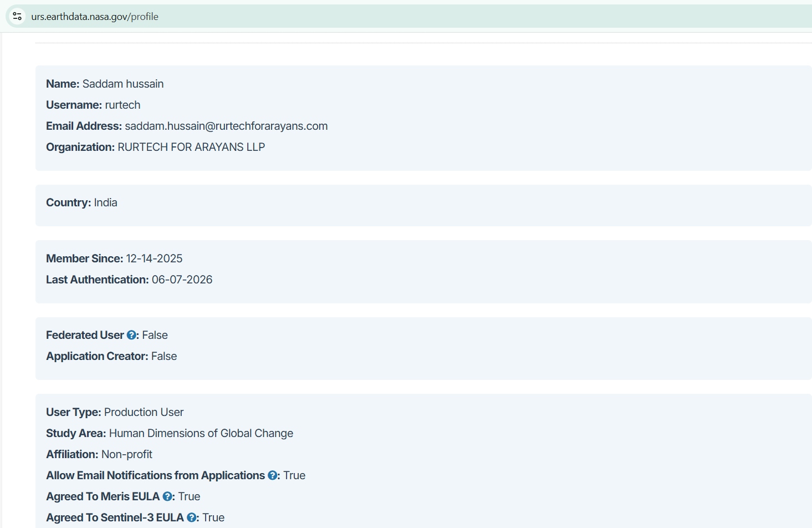This screenshot has height=528, width=812.
Task: Select User Type value Production User
Action: [x=144, y=412]
